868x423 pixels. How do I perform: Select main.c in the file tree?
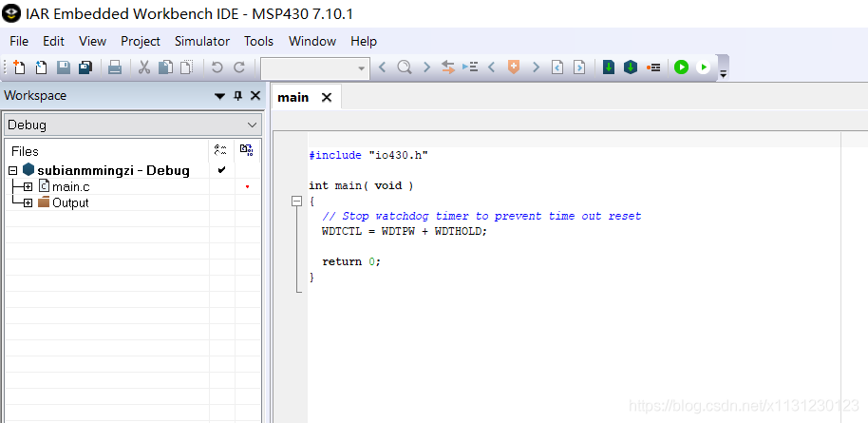pos(70,186)
